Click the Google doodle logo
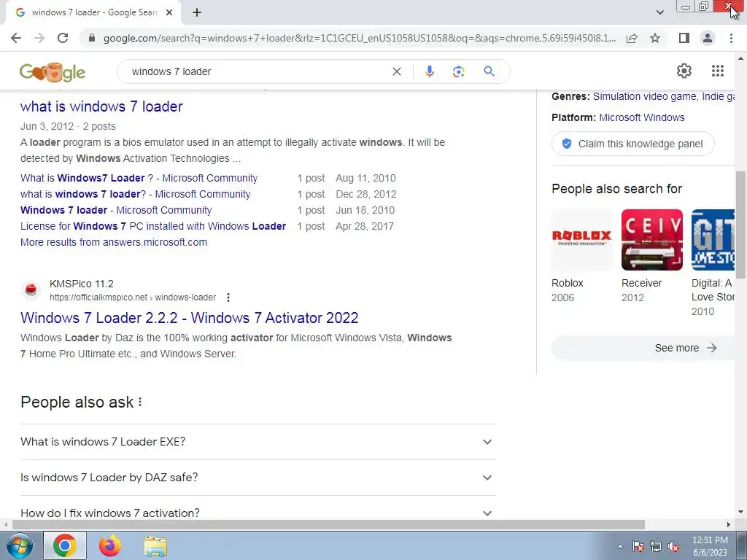This screenshot has height=560, width=747. (x=53, y=72)
